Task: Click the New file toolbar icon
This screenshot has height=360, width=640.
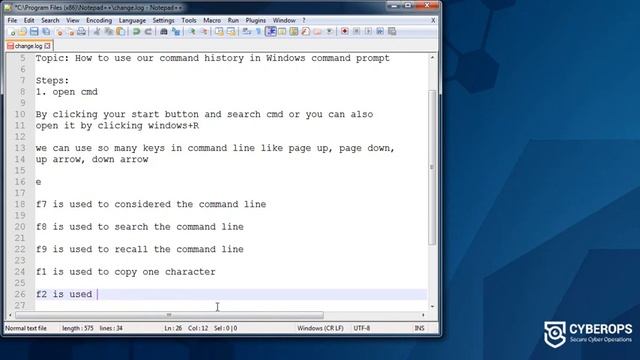Action: pyautogui.click(x=11, y=31)
